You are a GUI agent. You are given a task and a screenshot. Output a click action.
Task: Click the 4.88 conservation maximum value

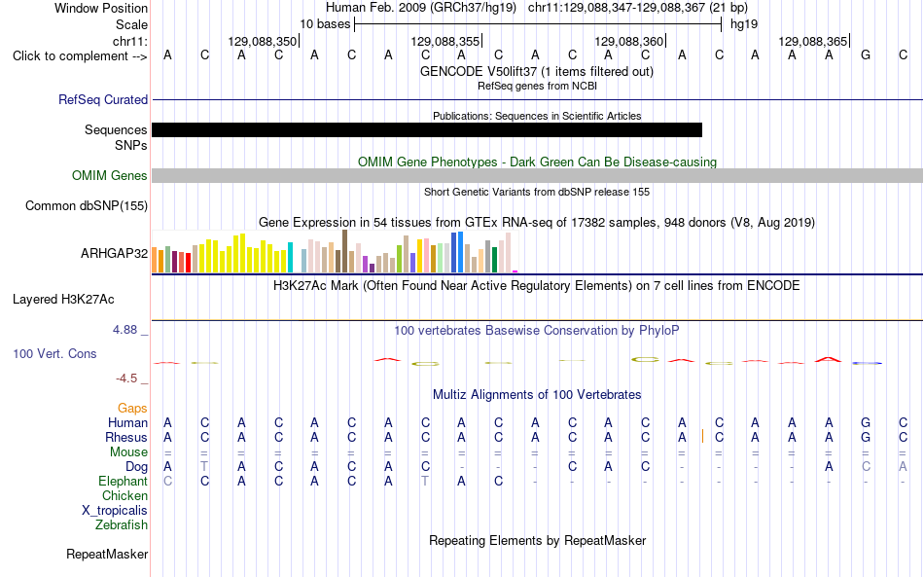click(x=124, y=330)
